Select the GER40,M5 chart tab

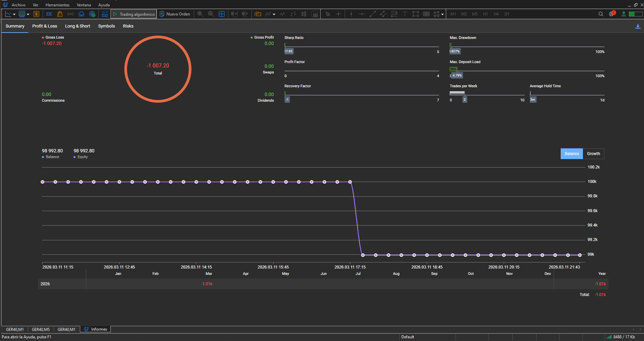[41, 330]
